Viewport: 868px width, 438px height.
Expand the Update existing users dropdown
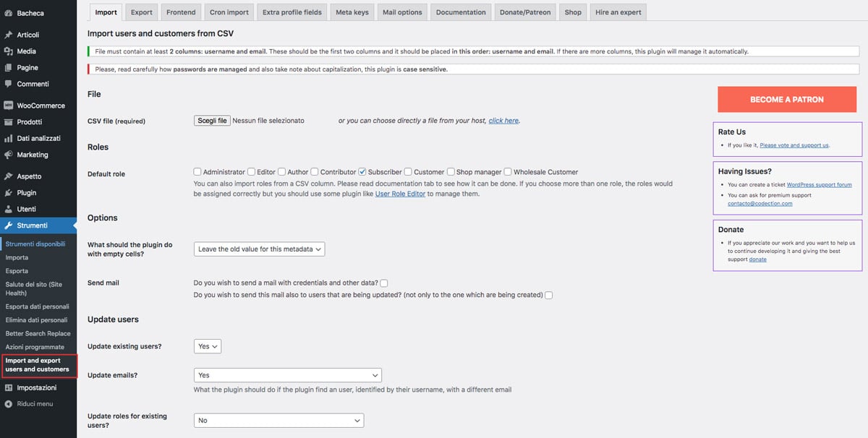(208, 346)
